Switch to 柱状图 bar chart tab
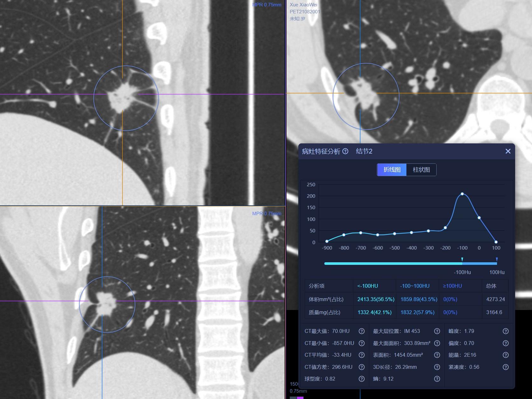 coord(421,170)
